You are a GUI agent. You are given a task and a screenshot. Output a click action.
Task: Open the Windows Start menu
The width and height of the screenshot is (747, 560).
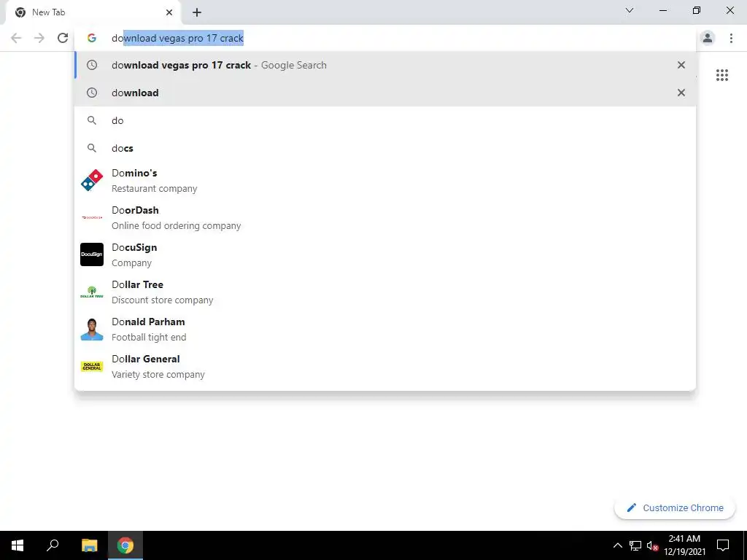pyautogui.click(x=18, y=545)
